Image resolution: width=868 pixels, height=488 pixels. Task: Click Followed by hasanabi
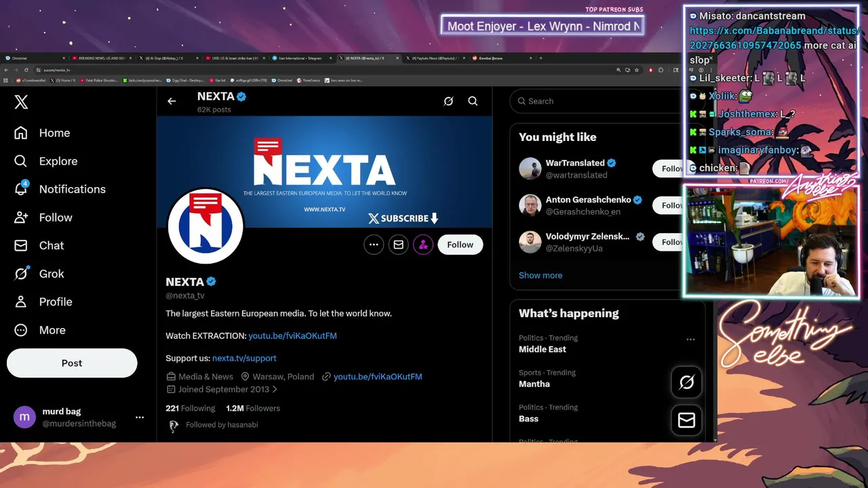click(222, 425)
